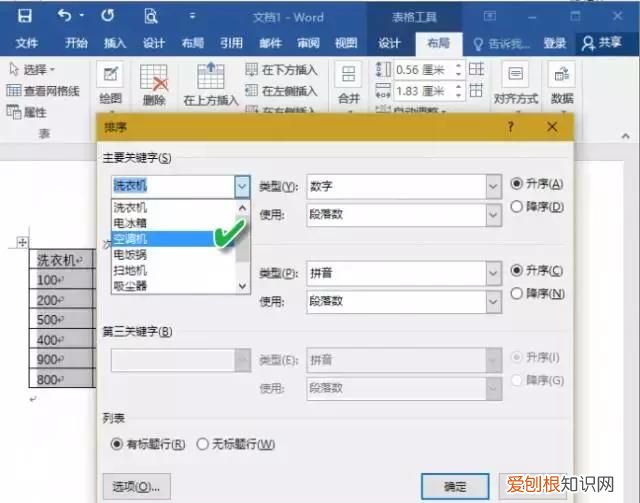Viewport: 640px width, 503px height.
Task: Increase row height with stepper arrow
Action: [x=459, y=65]
